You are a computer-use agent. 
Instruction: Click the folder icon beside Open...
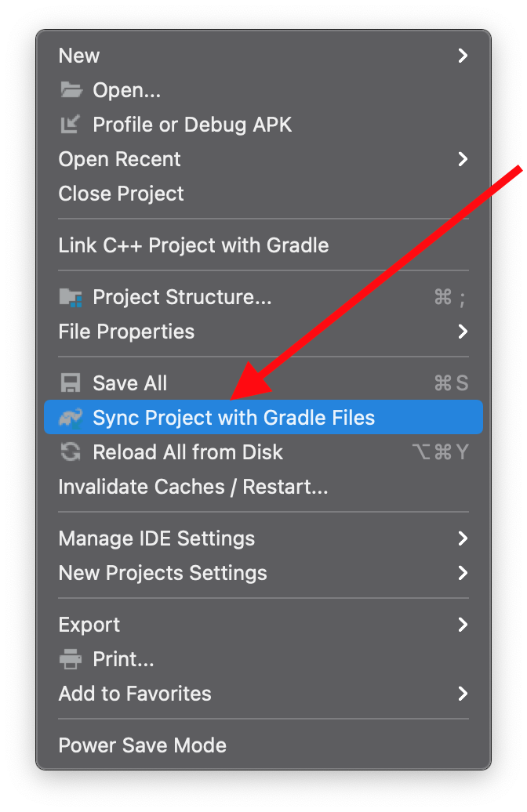click(x=71, y=90)
